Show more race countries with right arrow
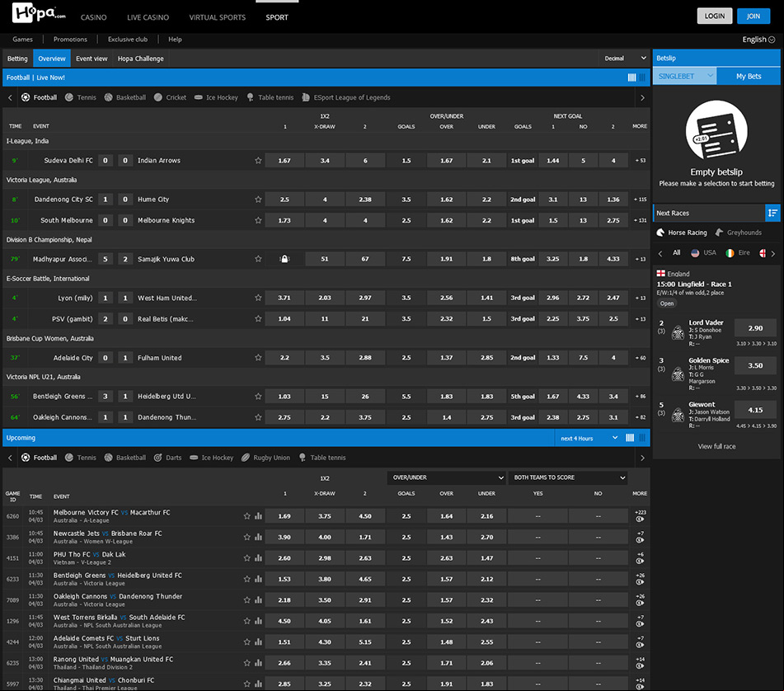Screen dimensions: 784x691 773,253
